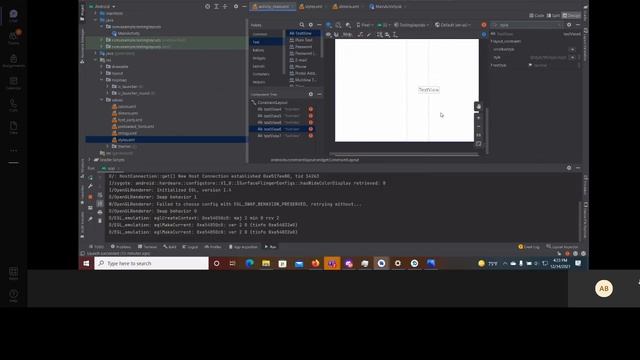Click the design surface select layers icon

329,25
